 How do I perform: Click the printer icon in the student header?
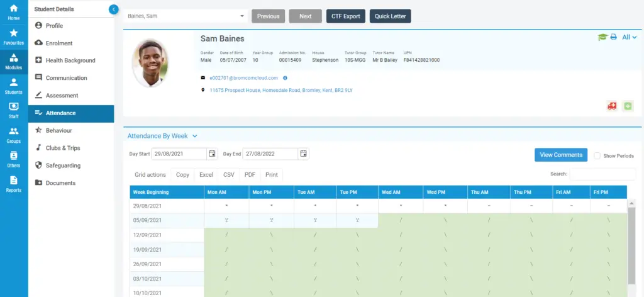click(x=613, y=38)
